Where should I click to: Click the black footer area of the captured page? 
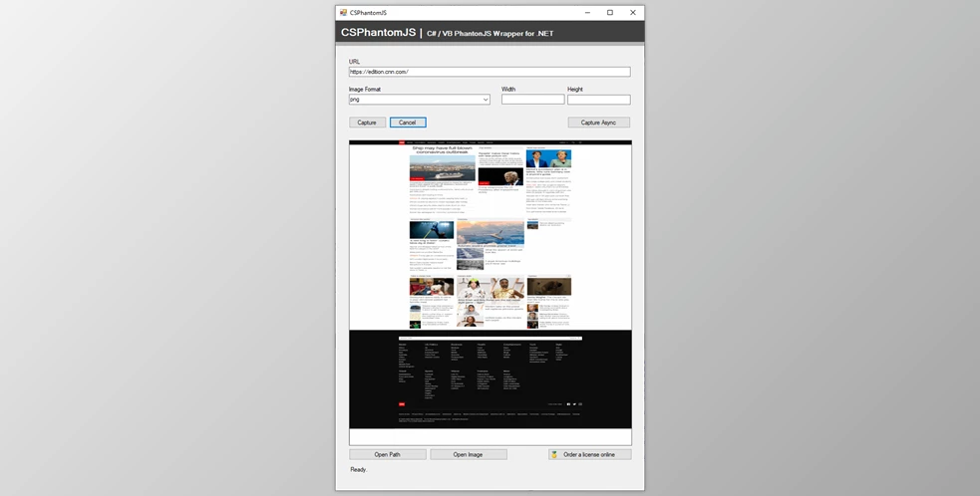click(x=490, y=378)
